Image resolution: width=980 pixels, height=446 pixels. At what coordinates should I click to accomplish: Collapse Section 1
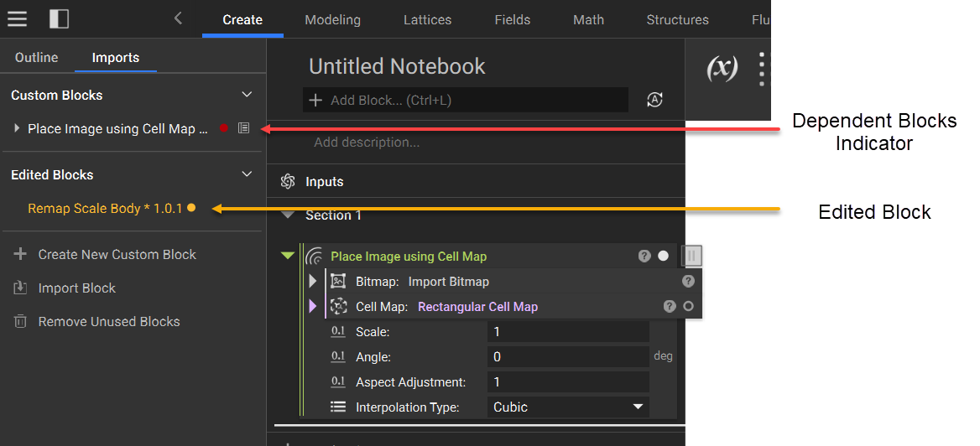(x=288, y=215)
